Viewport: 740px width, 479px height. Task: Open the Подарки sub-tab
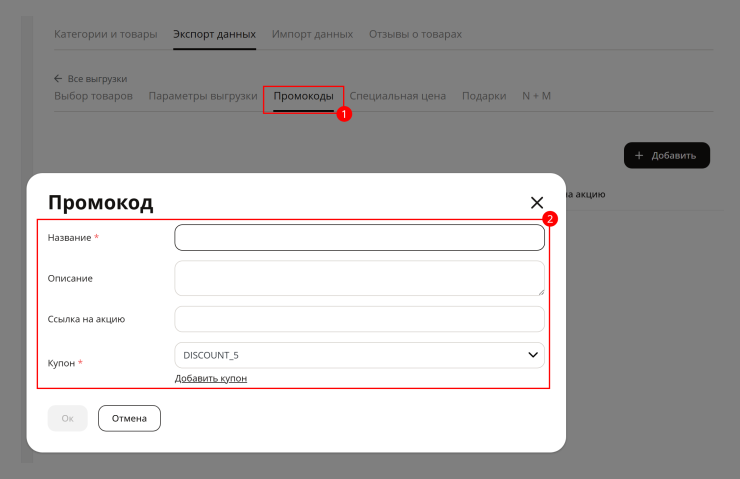point(484,96)
